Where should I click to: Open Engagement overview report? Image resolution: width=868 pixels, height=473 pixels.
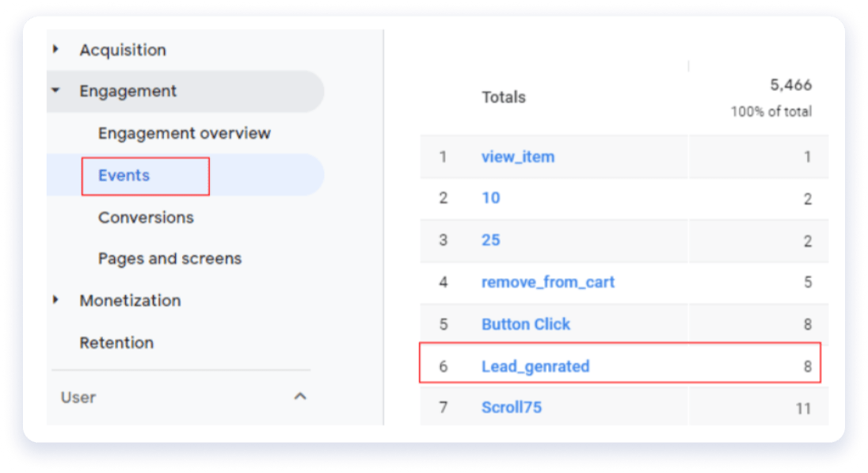tap(185, 133)
